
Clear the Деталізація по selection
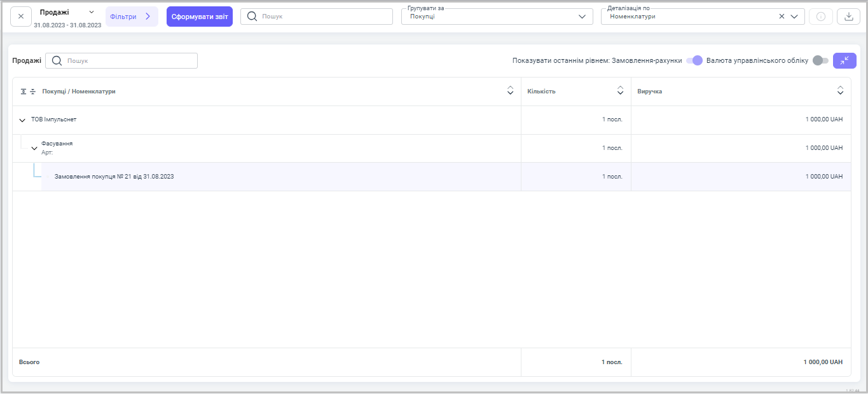(x=782, y=17)
